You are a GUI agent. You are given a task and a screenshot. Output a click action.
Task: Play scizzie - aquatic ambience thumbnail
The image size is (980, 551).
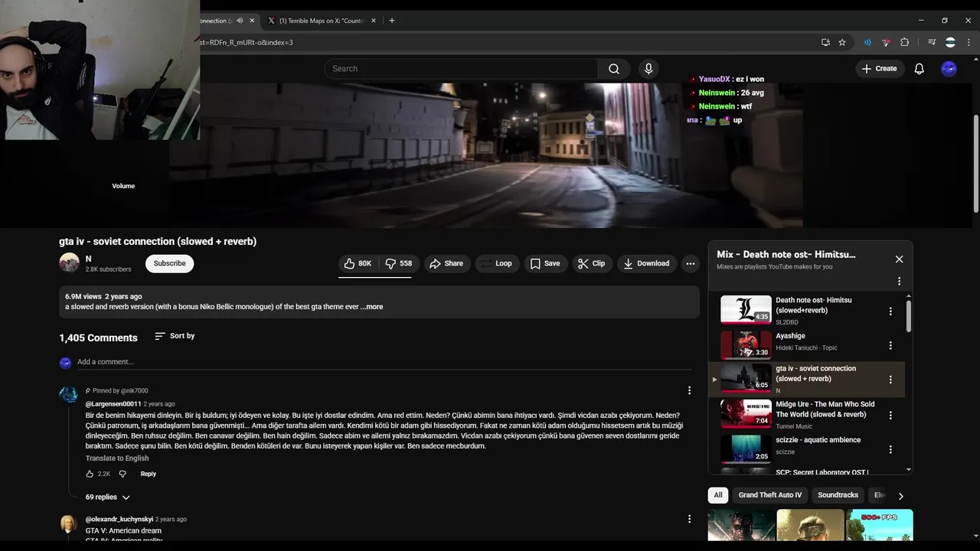point(746,448)
